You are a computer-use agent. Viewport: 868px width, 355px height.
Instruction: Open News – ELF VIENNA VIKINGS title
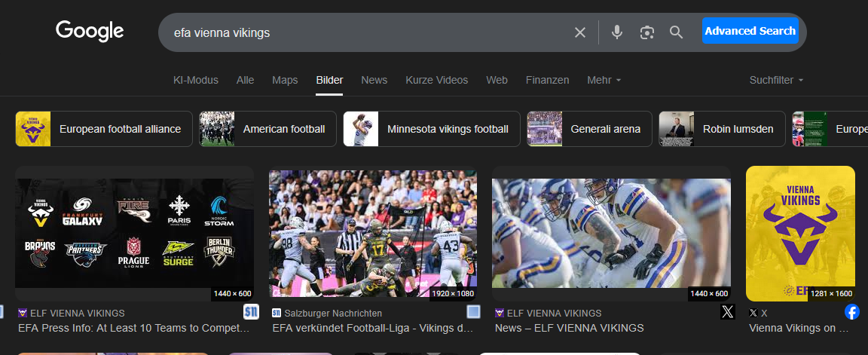click(569, 328)
